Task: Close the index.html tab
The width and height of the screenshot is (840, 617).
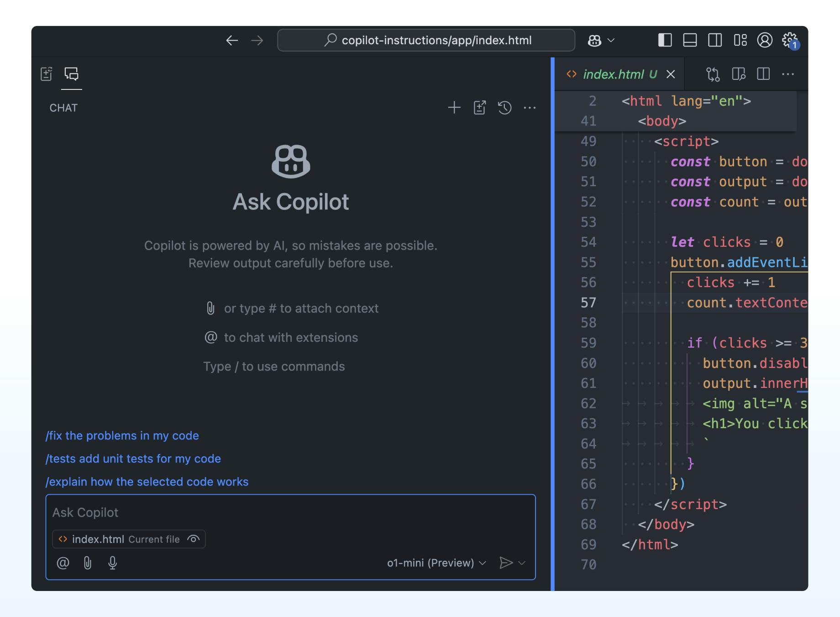Action: pos(671,74)
